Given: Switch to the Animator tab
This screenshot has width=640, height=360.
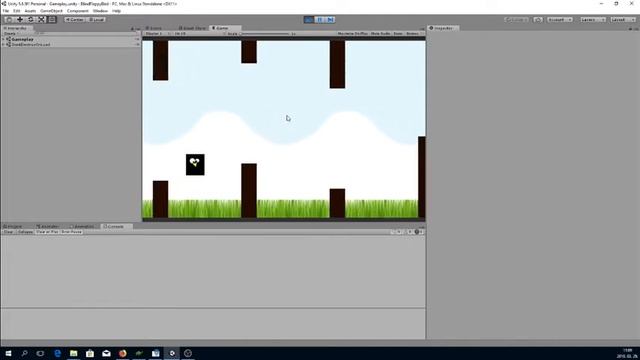Looking at the screenshot, I should tap(48, 227).
